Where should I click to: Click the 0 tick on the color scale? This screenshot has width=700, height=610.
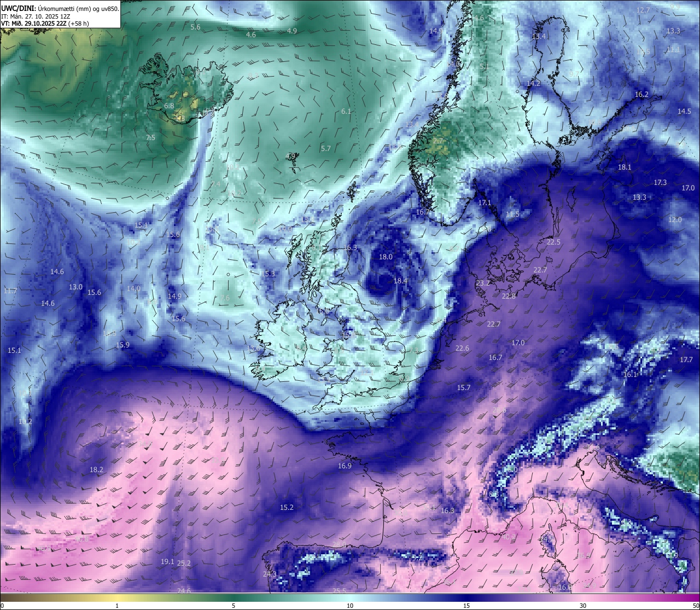(x=2, y=606)
